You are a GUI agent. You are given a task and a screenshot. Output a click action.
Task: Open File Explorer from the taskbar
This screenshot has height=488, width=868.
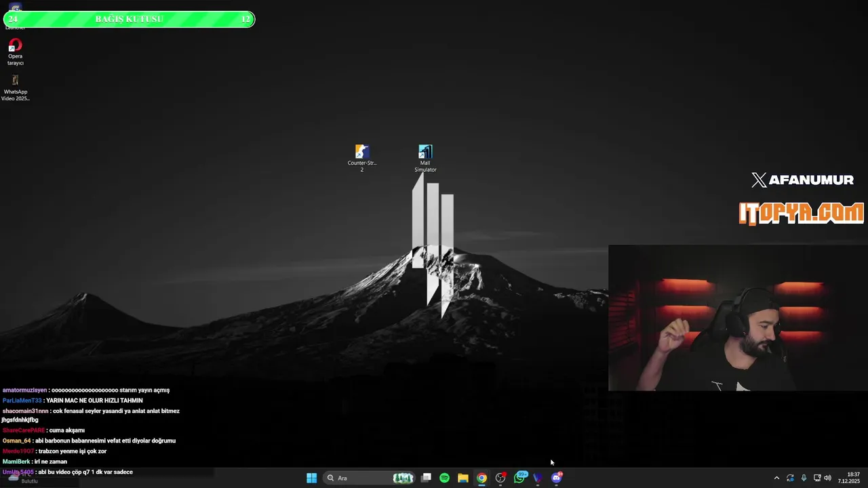[x=463, y=478]
